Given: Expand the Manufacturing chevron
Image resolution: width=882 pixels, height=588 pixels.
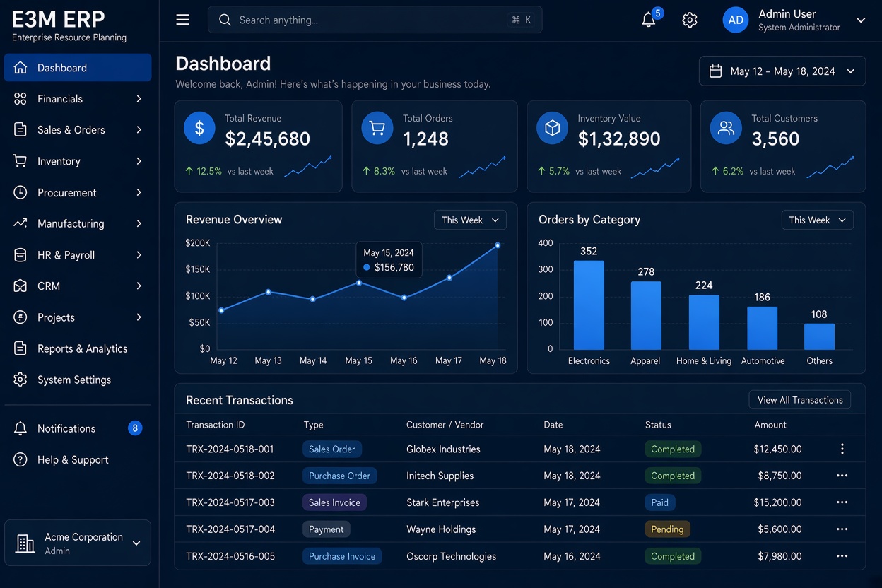Looking at the screenshot, I should pos(139,223).
